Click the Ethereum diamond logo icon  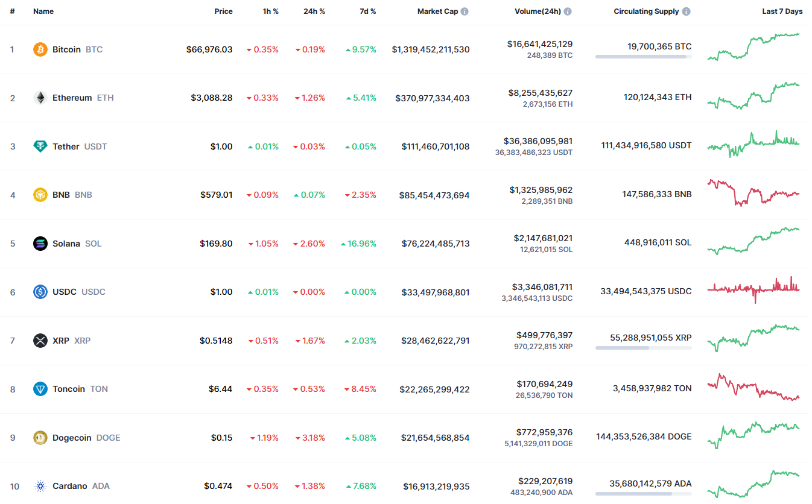point(40,98)
